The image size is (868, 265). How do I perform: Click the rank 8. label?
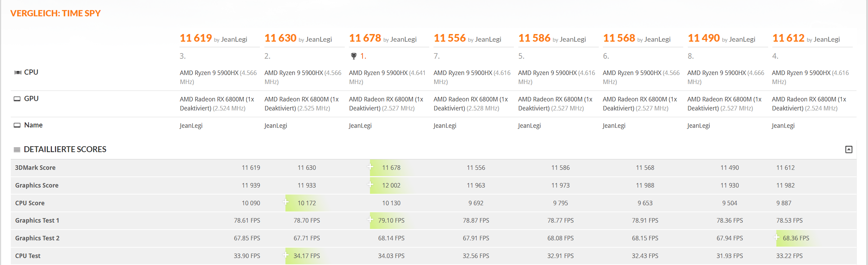tap(691, 56)
